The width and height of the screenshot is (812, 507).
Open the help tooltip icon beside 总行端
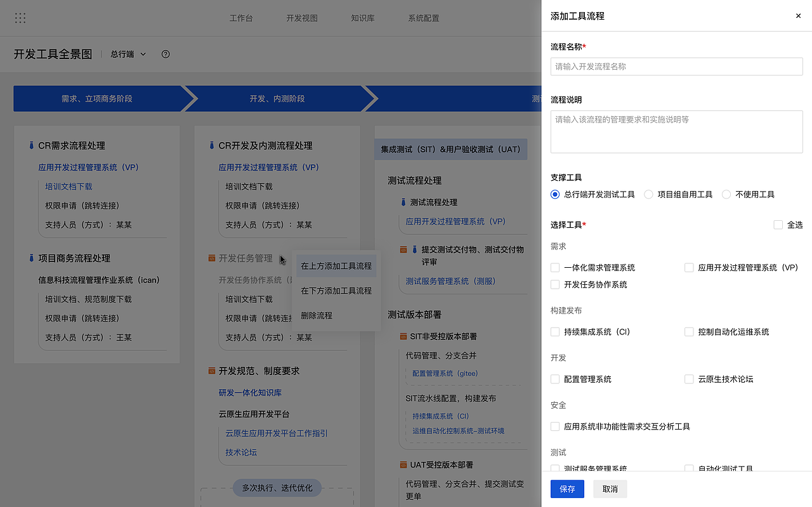point(165,55)
